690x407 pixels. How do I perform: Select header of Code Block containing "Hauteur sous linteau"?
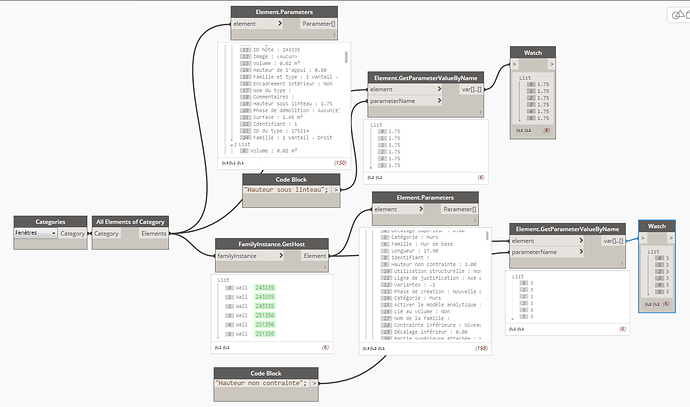[291, 180]
